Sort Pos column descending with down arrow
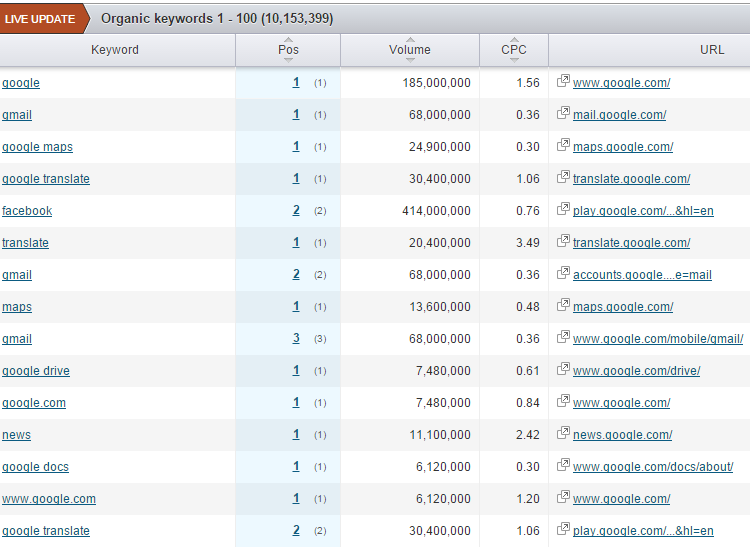 click(x=288, y=60)
